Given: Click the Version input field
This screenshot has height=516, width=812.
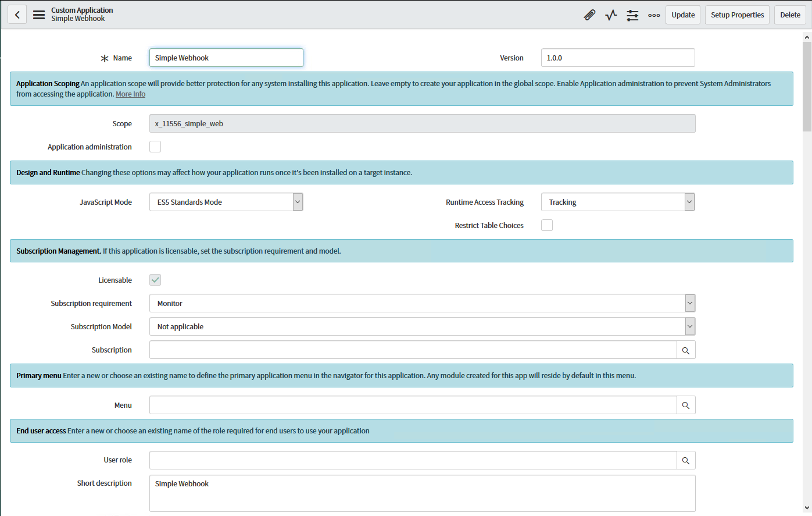Looking at the screenshot, I should coord(617,58).
